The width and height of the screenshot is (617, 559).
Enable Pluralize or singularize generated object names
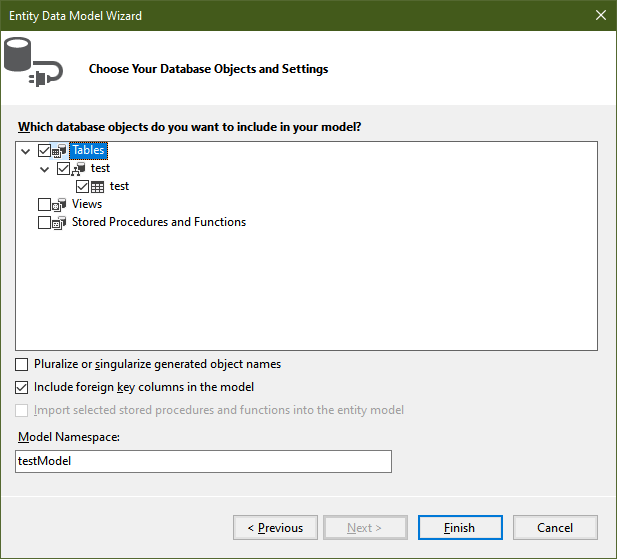(22, 365)
